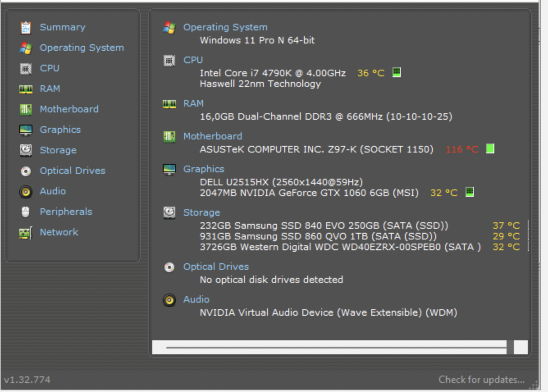This screenshot has height=392, width=548.
Task: Click the Optical Drives disc sidebar icon
Action: coord(25,171)
